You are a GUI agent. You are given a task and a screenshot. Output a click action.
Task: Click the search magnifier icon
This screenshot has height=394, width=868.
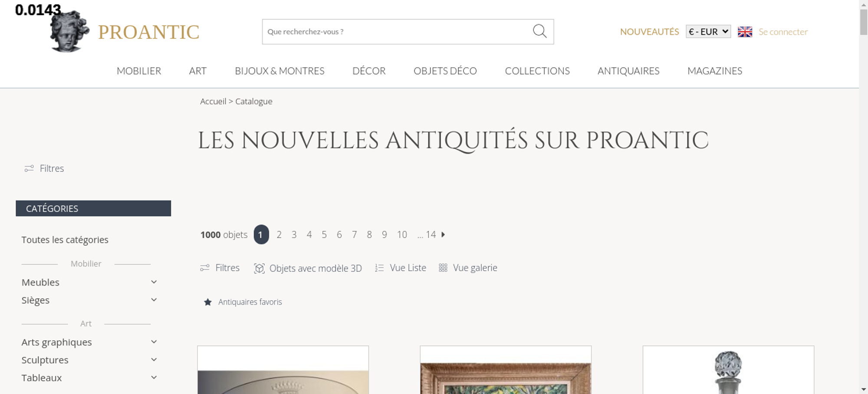(539, 31)
